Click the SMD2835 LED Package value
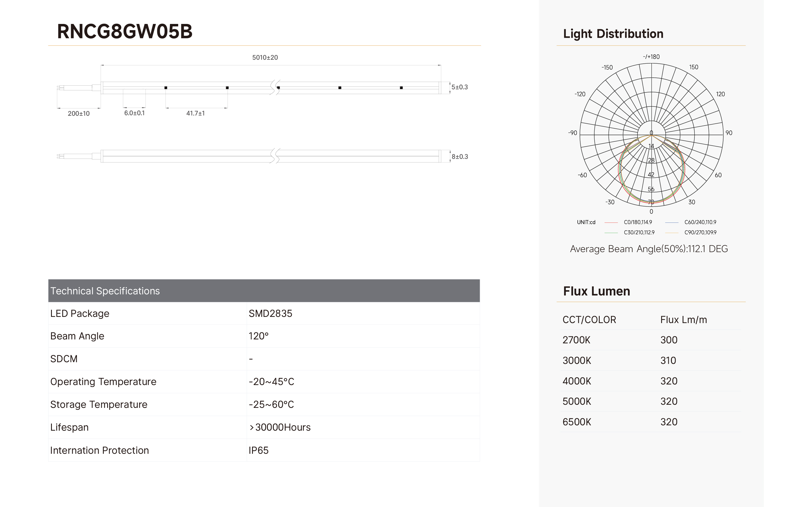 270,313
